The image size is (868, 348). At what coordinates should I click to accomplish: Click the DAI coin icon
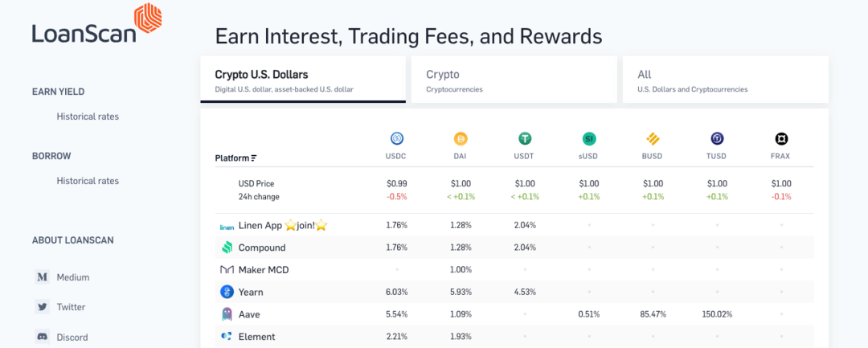pyautogui.click(x=461, y=138)
